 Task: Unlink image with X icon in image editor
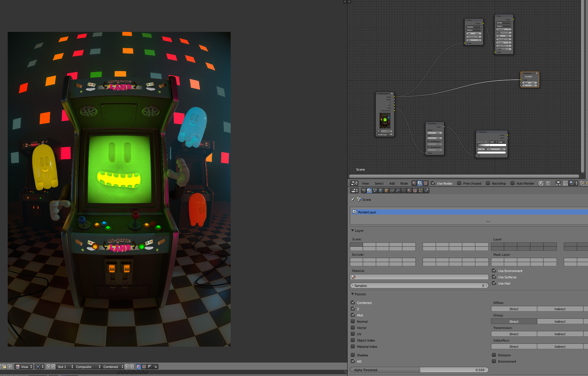pyautogui.click(x=10, y=367)
